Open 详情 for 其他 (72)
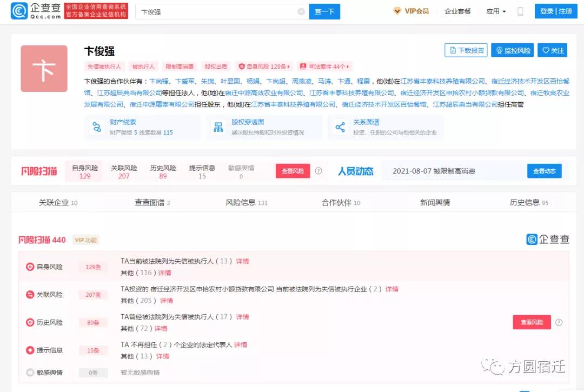584x392 pixels. [161, 328]
